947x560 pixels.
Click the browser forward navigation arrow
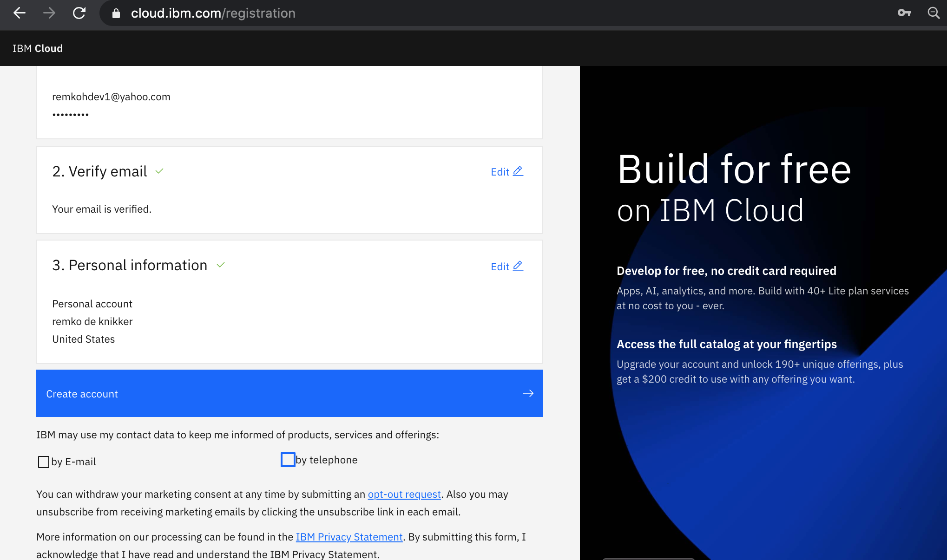pyautogui.click(x=49, y=13)
